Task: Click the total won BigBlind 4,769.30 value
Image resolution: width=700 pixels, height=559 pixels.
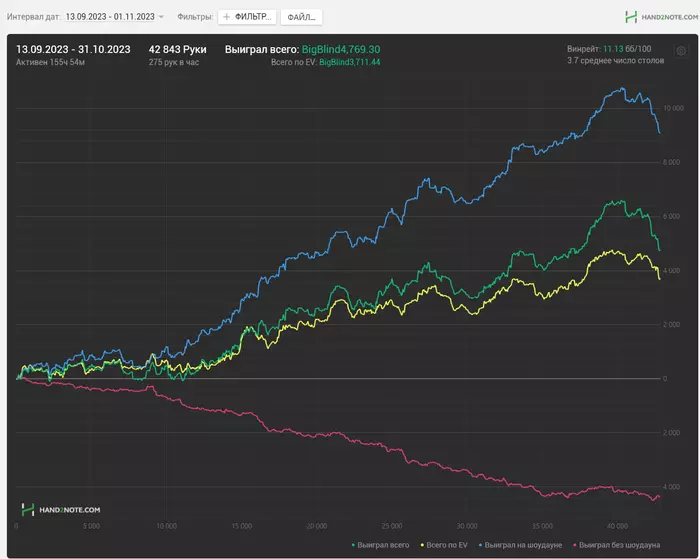Action: point(341,49)
